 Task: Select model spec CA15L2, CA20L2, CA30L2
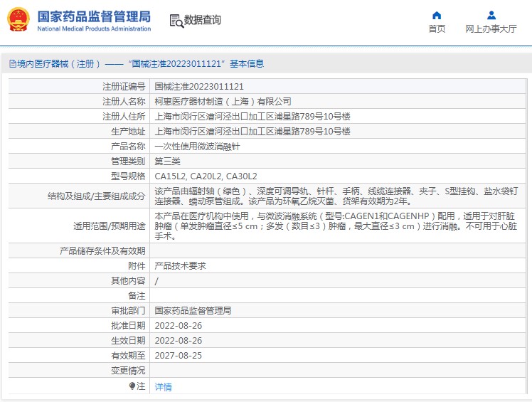coord(206,176)
